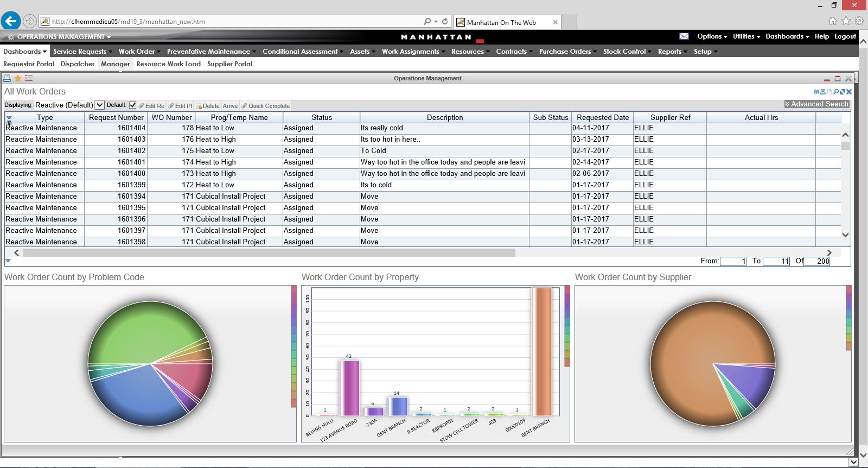The width and height of the screenshot is (868, 468).
Task: Click the Arrive toolbar button
Action: click(x=230, y=106)
